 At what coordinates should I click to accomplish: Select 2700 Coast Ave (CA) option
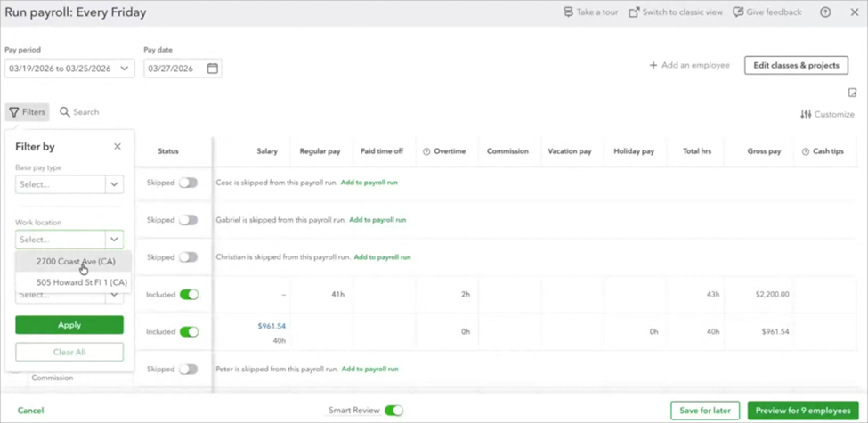pos(76,262)
